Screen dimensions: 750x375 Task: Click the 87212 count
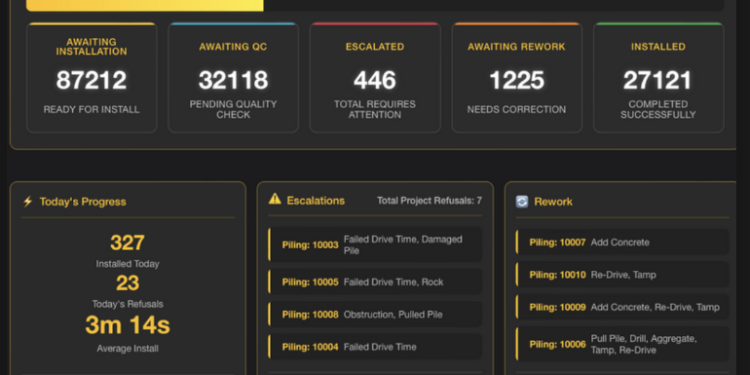[x=91, y=80]
